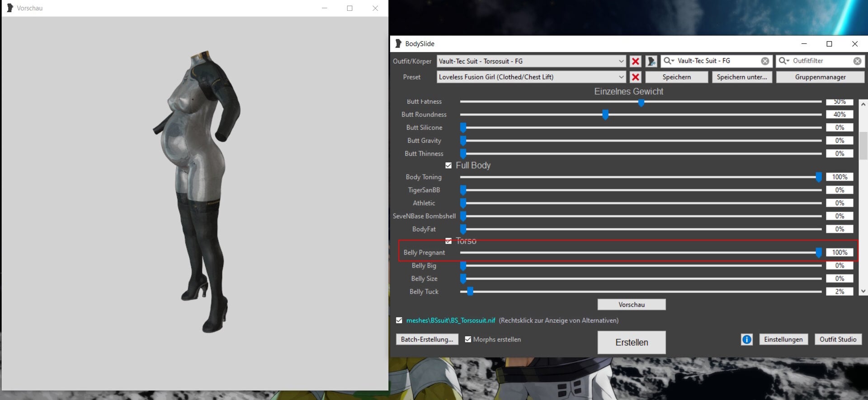Viewport: 868px width, 400px height.
Task: Click the slider list scrollbar thumb
Action: click(863, 146)
